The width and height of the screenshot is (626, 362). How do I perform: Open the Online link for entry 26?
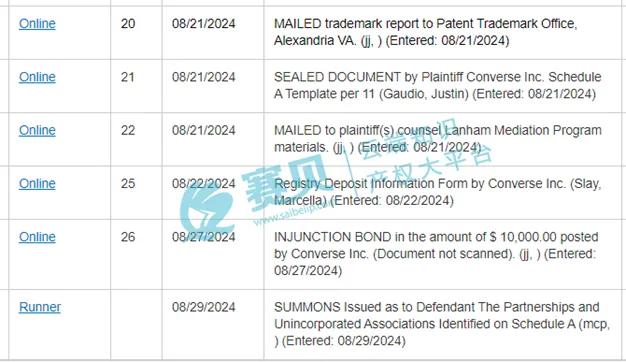[x=37, y=237]
